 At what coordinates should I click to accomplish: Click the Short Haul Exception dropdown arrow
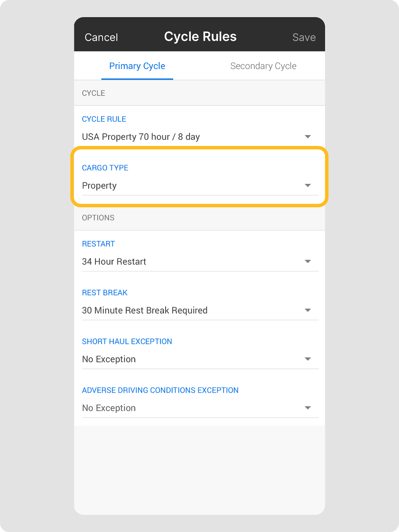(x=308, y=359)
